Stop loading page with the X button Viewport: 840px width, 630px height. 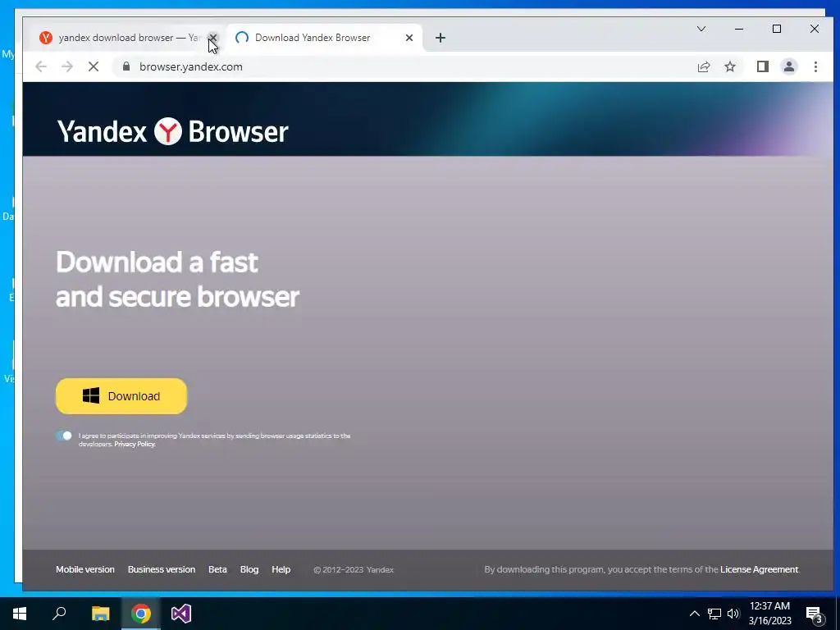(94, 67)
